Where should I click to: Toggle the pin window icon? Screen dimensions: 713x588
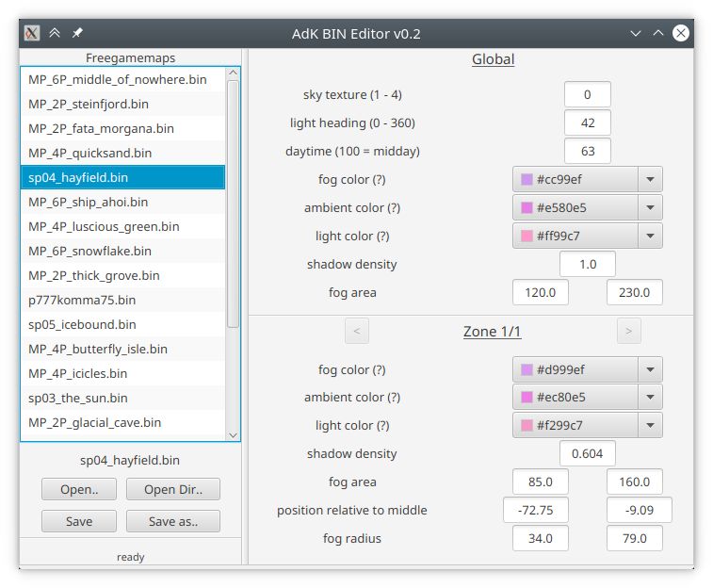pos(77,33)
